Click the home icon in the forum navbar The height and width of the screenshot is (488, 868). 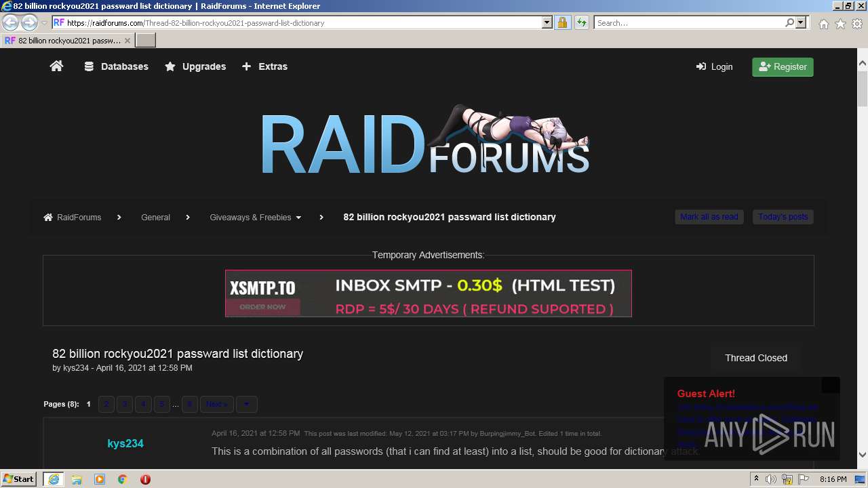[56, 66]
